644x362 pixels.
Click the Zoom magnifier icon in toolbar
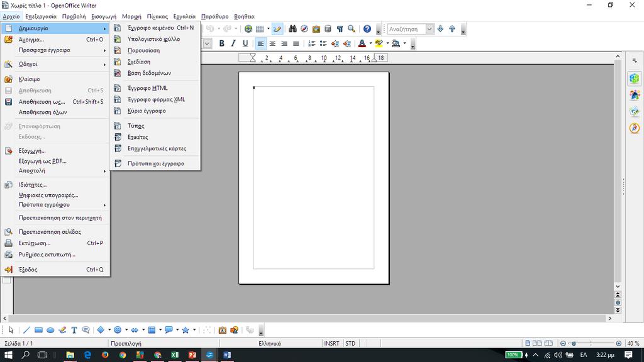point(352,29)
